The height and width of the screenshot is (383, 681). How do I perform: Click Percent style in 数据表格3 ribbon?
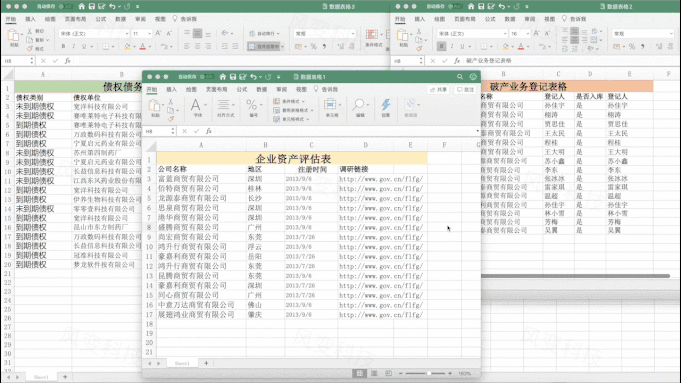pos(313,46)
